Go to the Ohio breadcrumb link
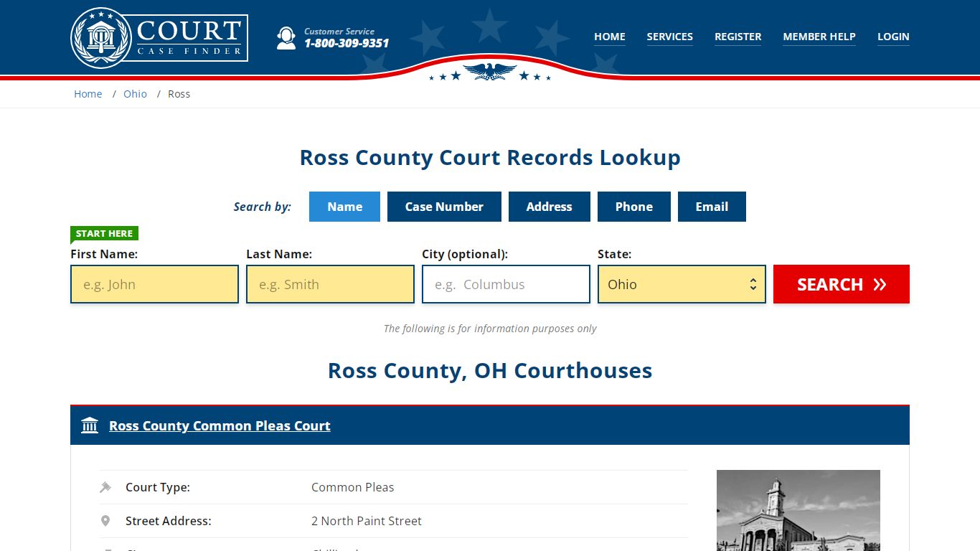This screenshot has width=980, height=551. click(x=135, y=94)
